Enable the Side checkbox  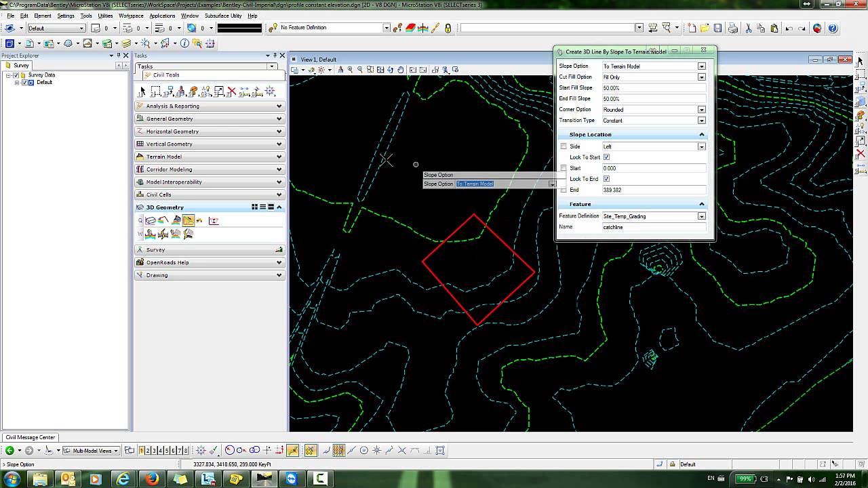(564, 146)
